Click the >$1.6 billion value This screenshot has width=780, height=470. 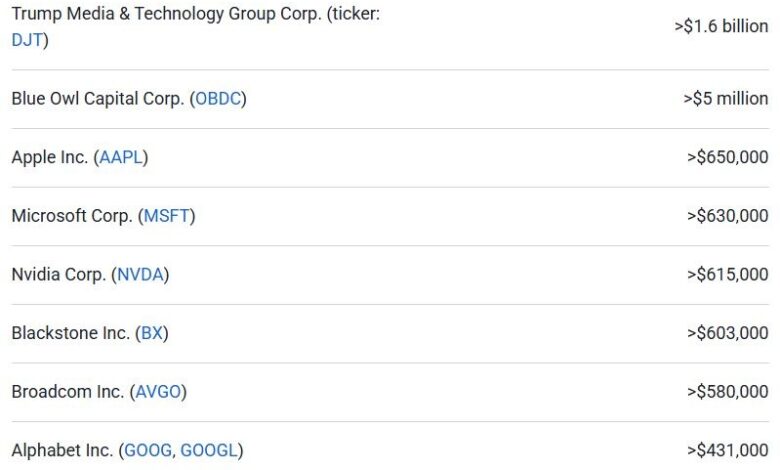[x=720, y=26]
